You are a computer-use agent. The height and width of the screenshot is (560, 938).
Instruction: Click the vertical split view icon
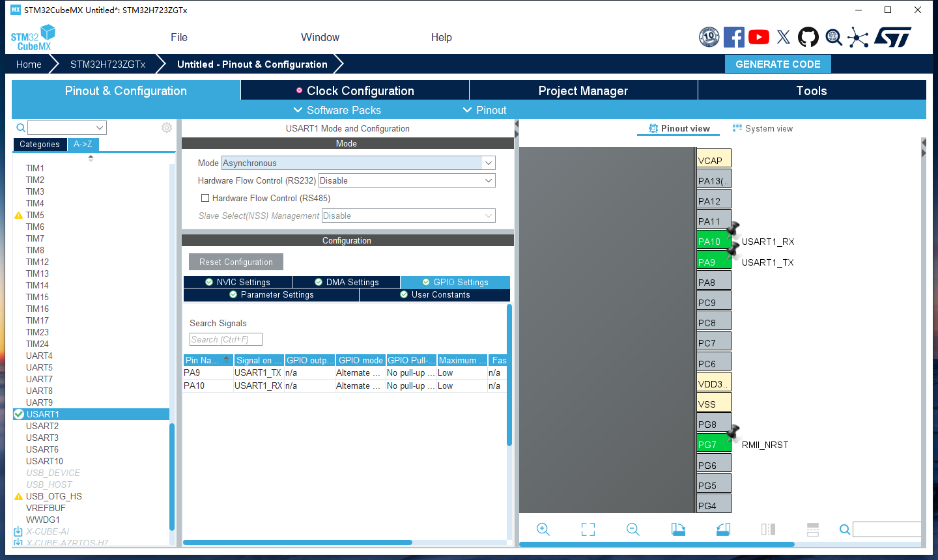[x=768, y=529]
